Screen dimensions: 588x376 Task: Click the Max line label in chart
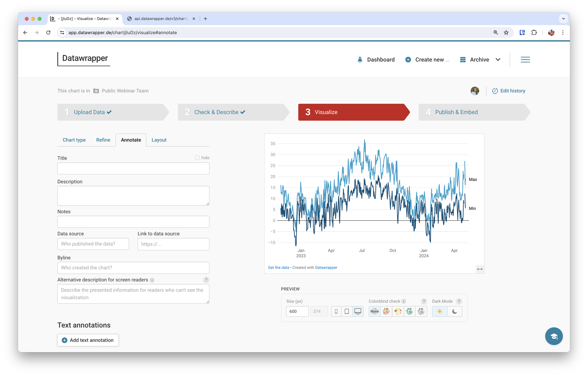[x=473, y=180]
